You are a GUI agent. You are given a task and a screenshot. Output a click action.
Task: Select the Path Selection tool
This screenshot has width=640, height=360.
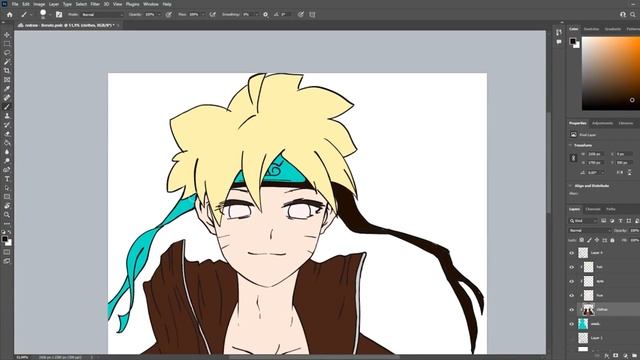pyautogui.click(x=7, y=187)
